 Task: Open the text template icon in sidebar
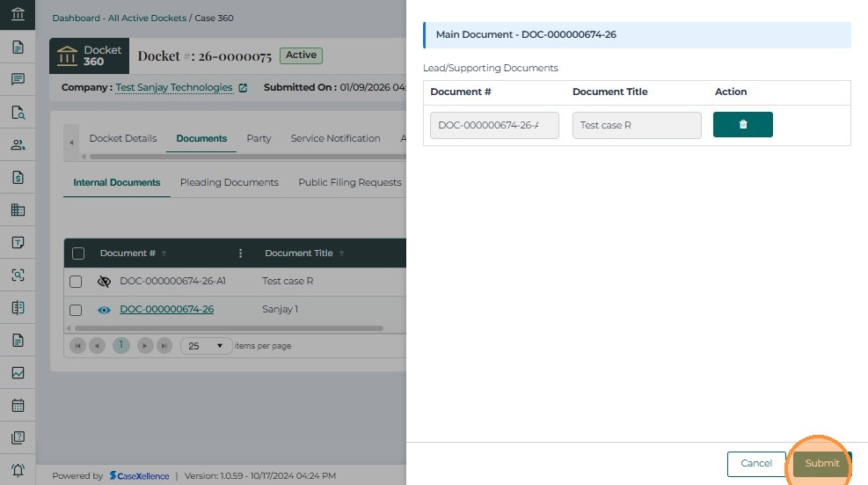(x=18, y=242)
